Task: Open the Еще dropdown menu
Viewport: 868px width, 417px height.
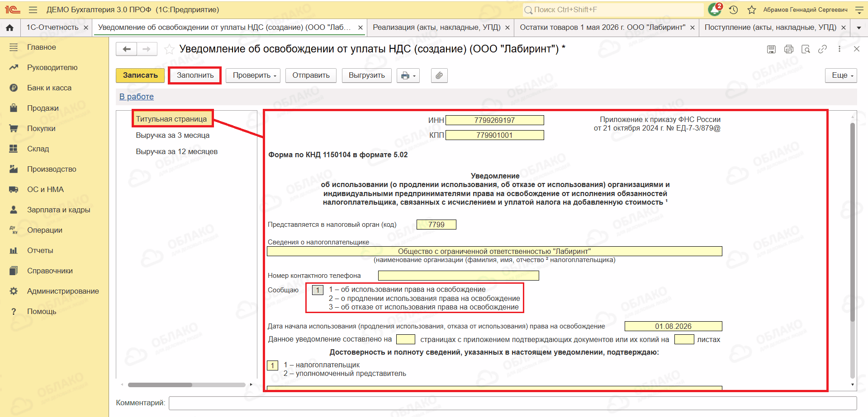Action: (x=841, y=75)
